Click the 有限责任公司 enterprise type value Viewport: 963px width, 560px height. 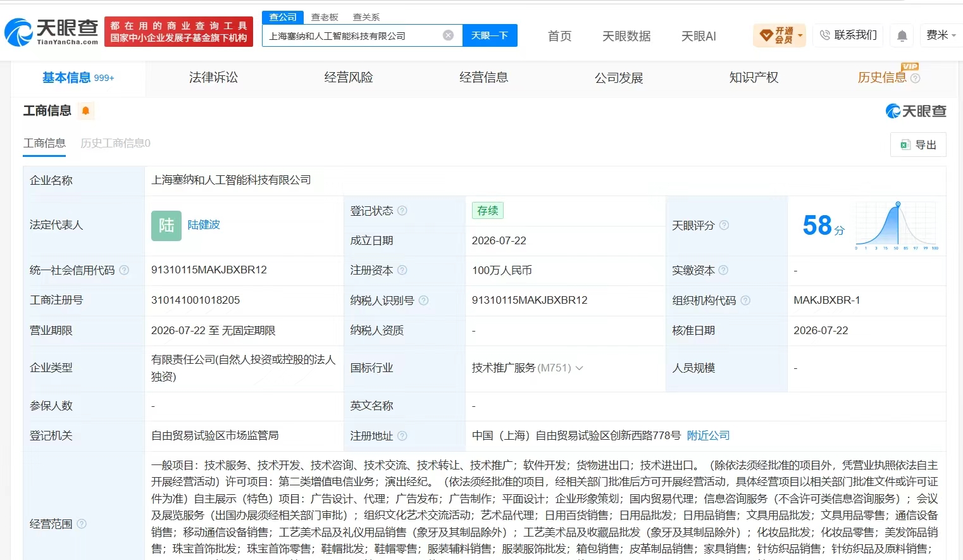(243, 368)
